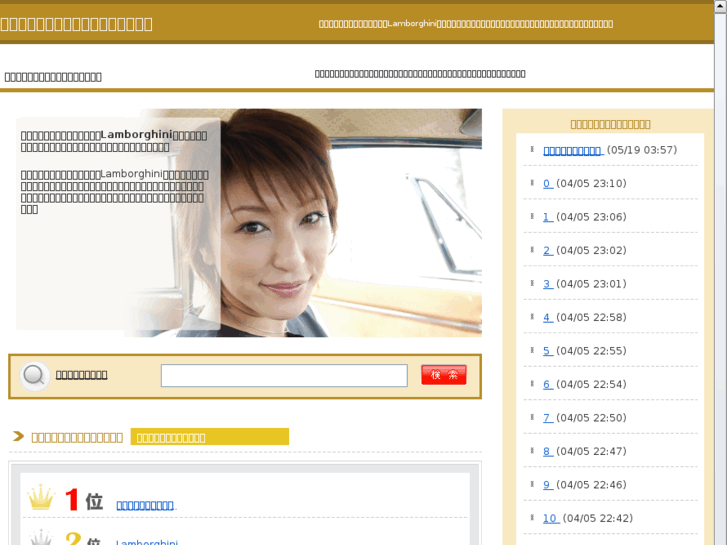Click the silver crown icon for rank 2
Screen dimensions: 727x545
pos(41,537)
